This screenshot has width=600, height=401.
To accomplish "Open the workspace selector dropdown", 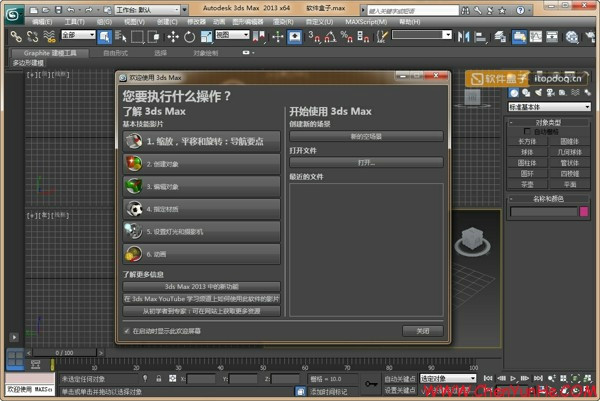I will [147, 10].
